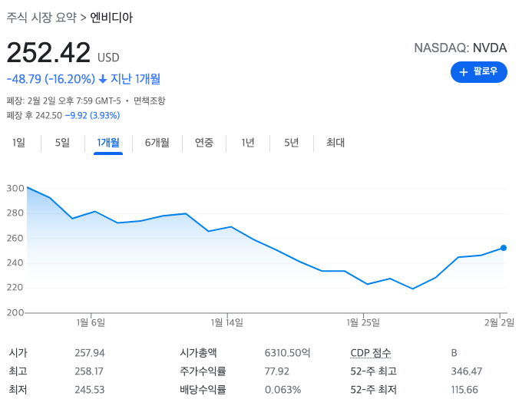Click the 시가 value 257.94

pyautogui.click(x=90, y=353)
